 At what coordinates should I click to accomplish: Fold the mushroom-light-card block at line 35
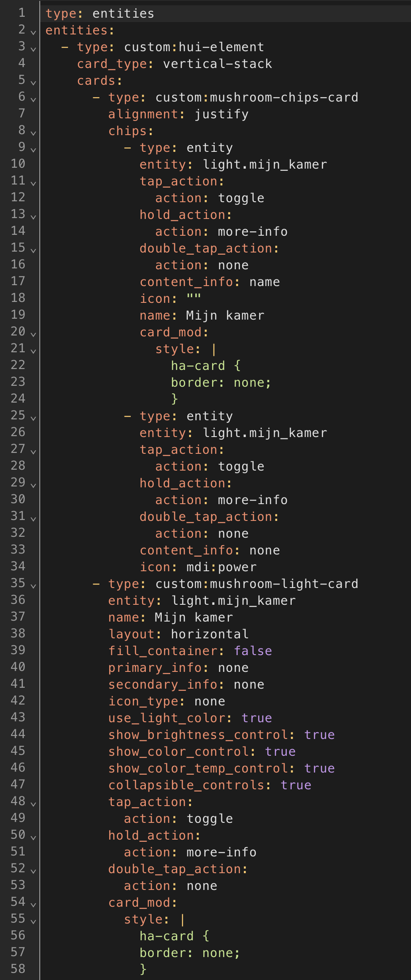point(33,585)
